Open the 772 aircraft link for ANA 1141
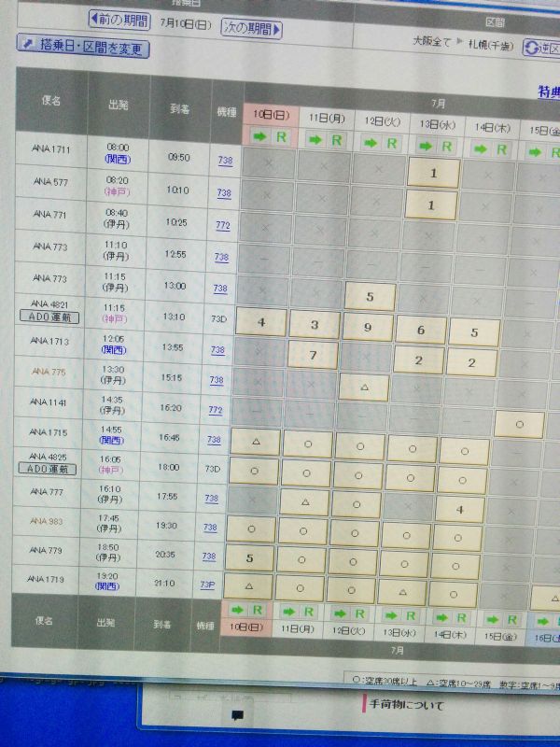The height and width of the screenshot is (747, 560). 216,410
